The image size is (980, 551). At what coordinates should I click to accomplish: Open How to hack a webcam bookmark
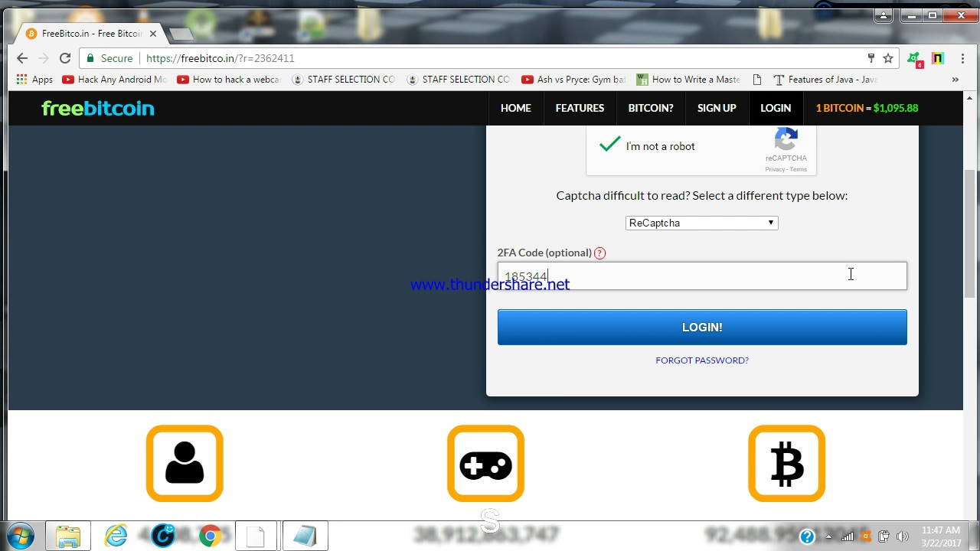[228, 80]
